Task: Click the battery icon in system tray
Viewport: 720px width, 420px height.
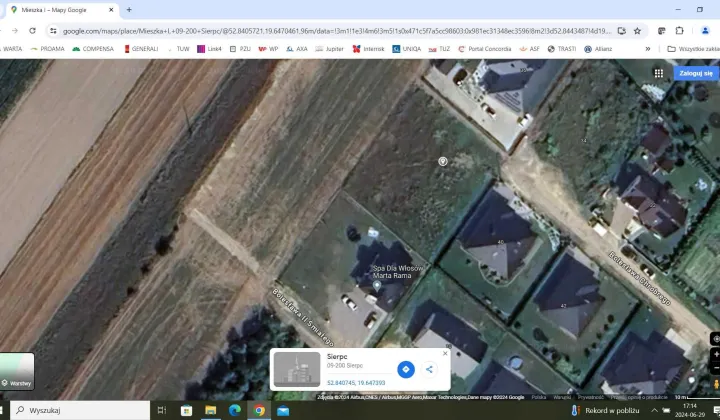Action: pos(666,410)
